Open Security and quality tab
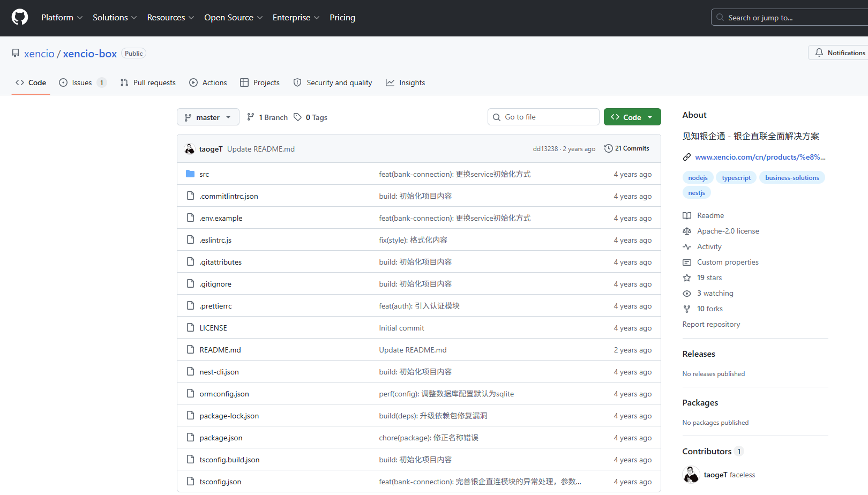This screenshot has height=495, width=868. click(333, 82)
